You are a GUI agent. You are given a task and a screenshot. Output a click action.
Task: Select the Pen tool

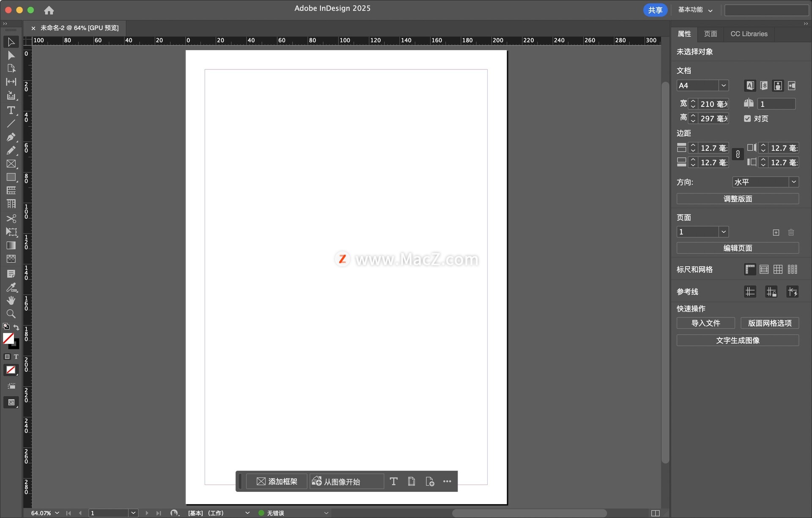(11, 137)
